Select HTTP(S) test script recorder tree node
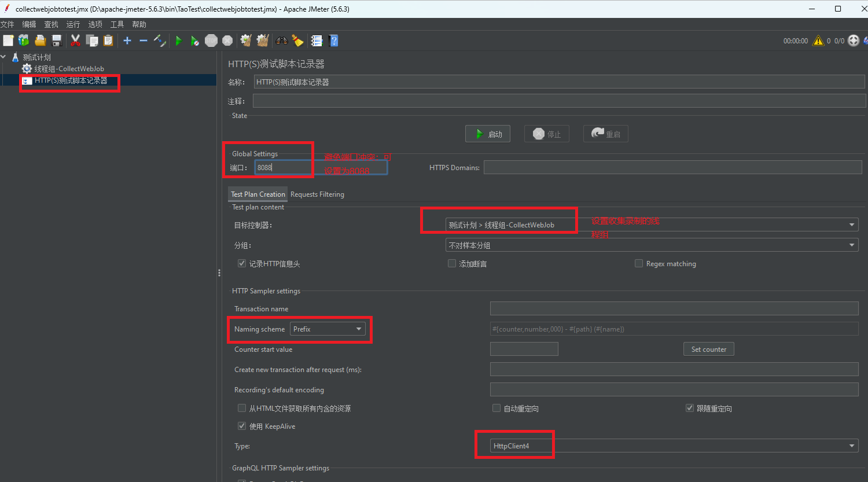Image resolution: width=868 pixels, height=482 pixels. tap(71, 80)
